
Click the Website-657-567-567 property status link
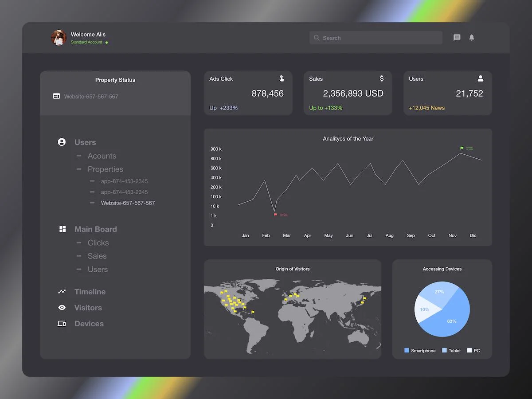point(91,97)
